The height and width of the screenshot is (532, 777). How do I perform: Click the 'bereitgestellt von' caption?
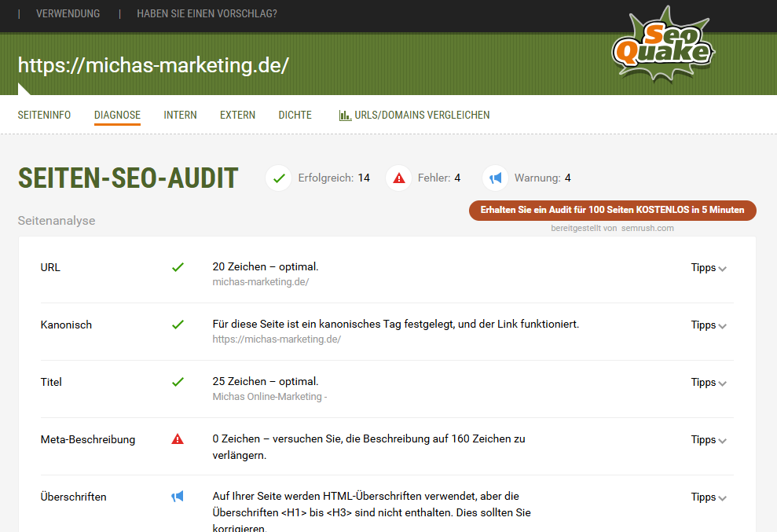click(584, 228)
